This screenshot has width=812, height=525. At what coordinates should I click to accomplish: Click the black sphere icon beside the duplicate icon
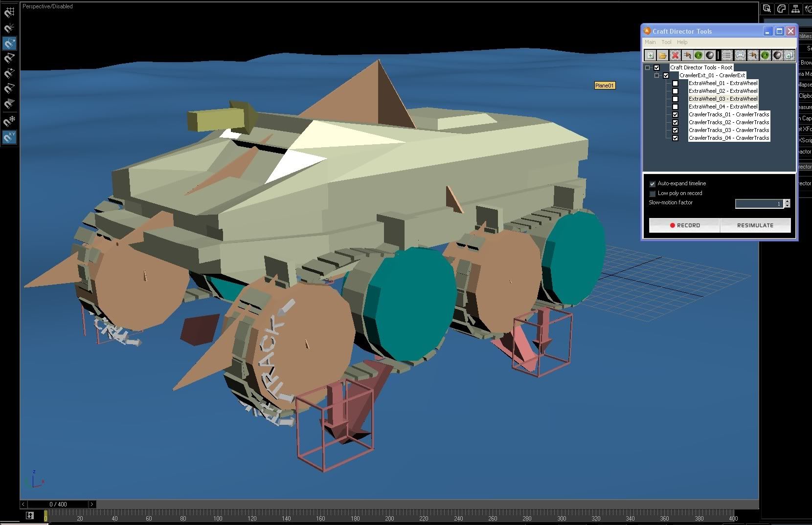pos(777,55)
